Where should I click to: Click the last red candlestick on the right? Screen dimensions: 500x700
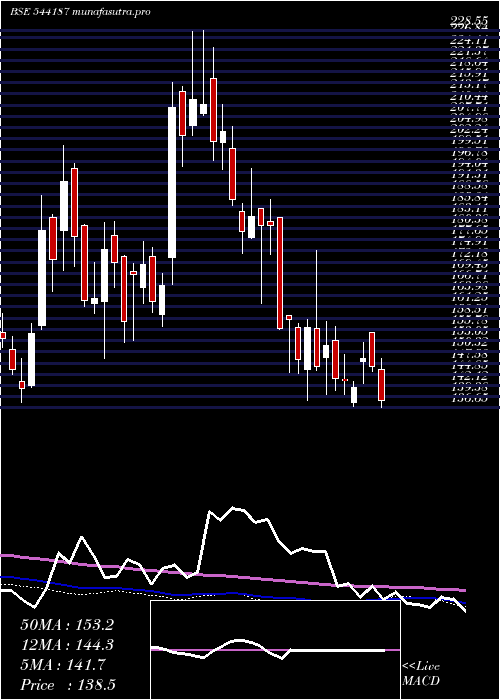point(381,384)
